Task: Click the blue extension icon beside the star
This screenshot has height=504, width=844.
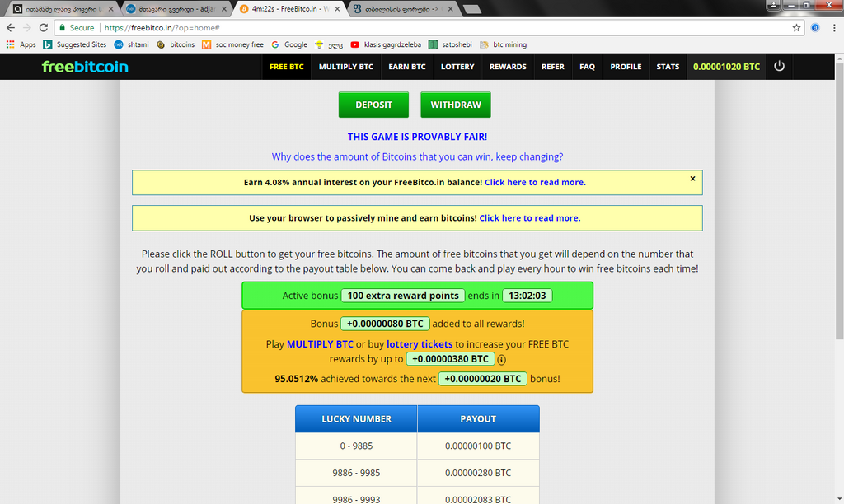Action: pos(815,27)
